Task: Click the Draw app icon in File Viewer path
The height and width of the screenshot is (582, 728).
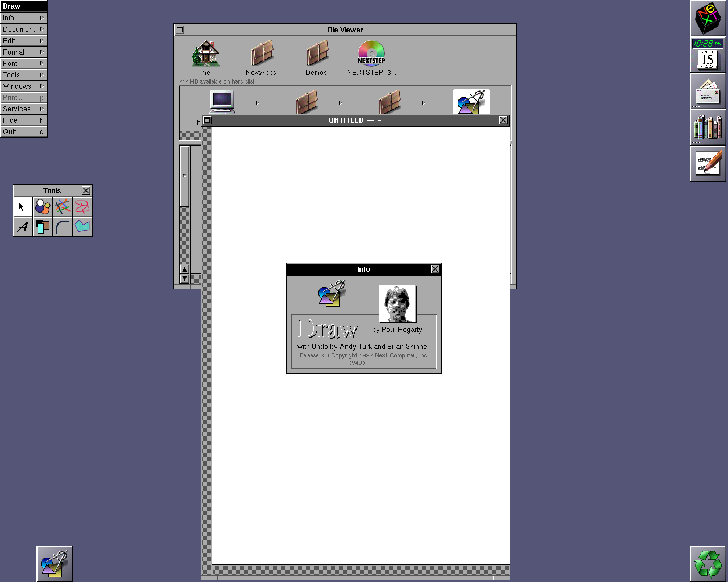Action: pos(471,102)
